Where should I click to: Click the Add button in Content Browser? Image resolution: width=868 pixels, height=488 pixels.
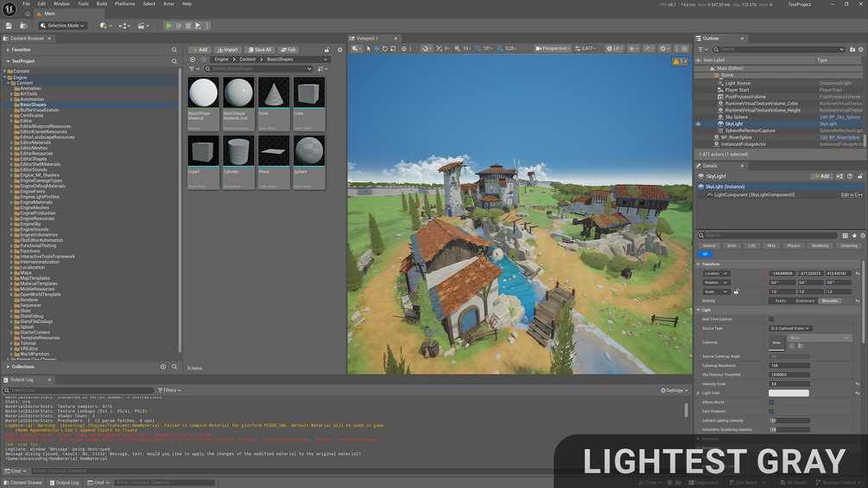click(200, 50)
